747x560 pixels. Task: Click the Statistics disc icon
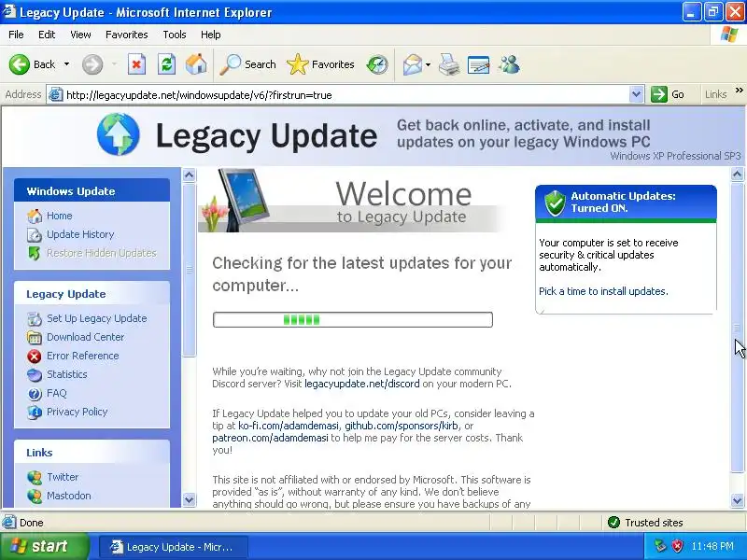point(35,375)
